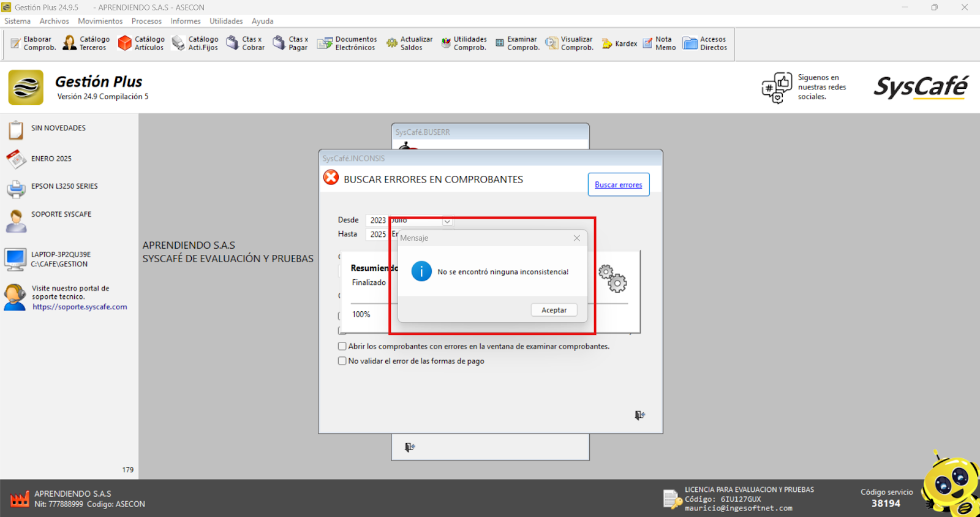
Task: Open Catálogo Terceros from toolbar
Action: coord(86,43)
